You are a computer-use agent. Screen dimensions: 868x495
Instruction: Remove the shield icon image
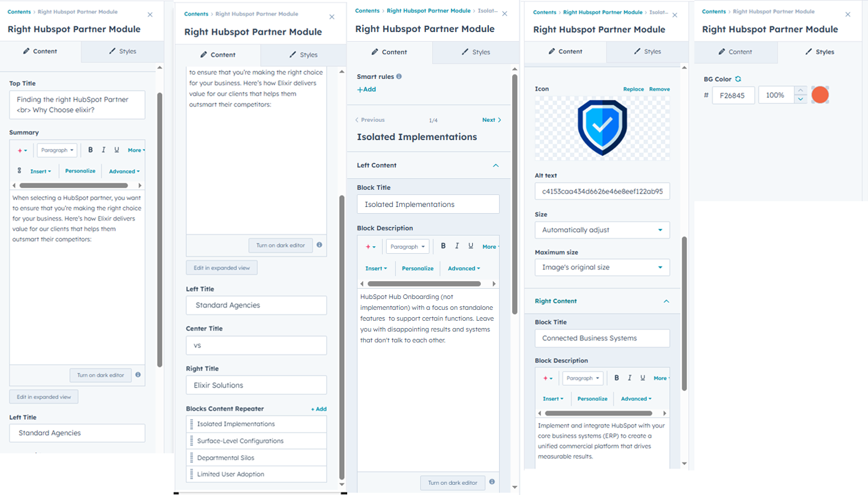click(x=659, y=89)
